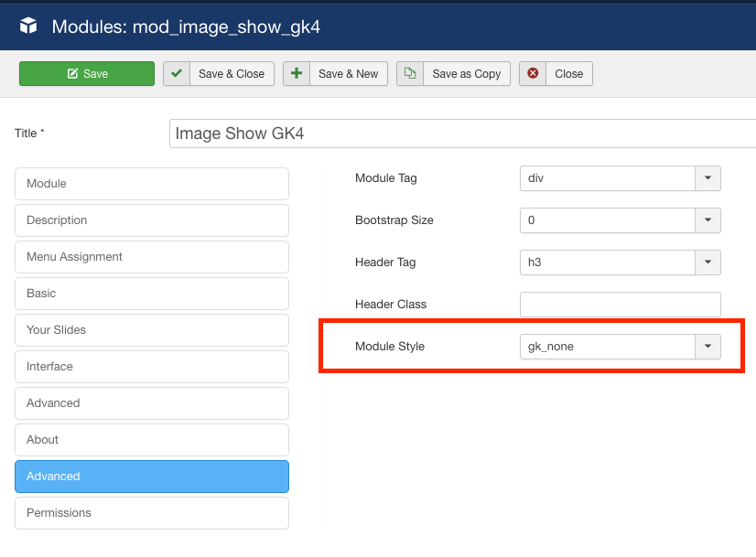Open the Your Slides tab
Screen dimensions: 756x557
pos(152,330)
